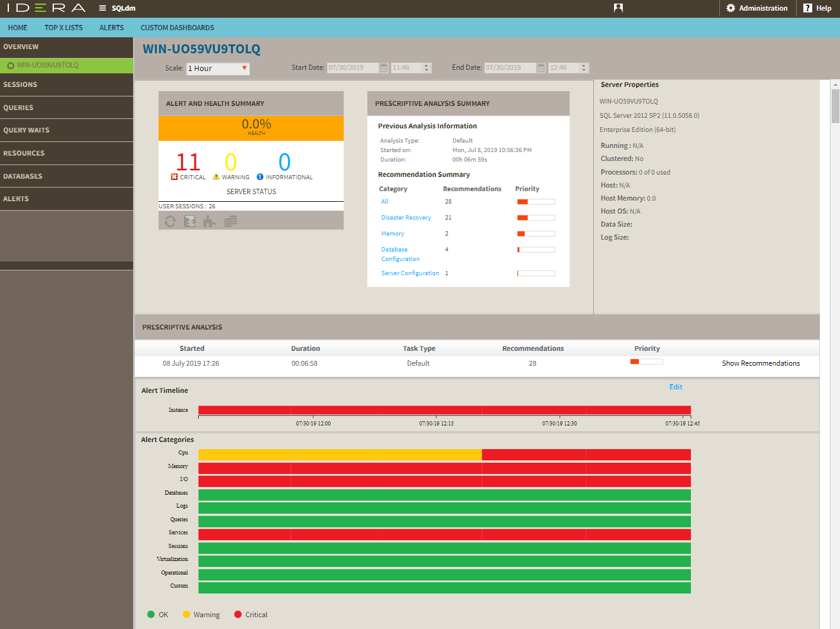Click the red Critical alert status icon
Image resolution: width=840 pixels, height=629 pixels.
click(x=175, y=177)
